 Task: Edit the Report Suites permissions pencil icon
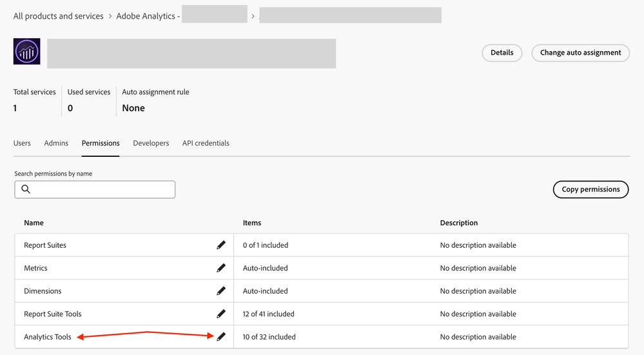coord(221,245)
